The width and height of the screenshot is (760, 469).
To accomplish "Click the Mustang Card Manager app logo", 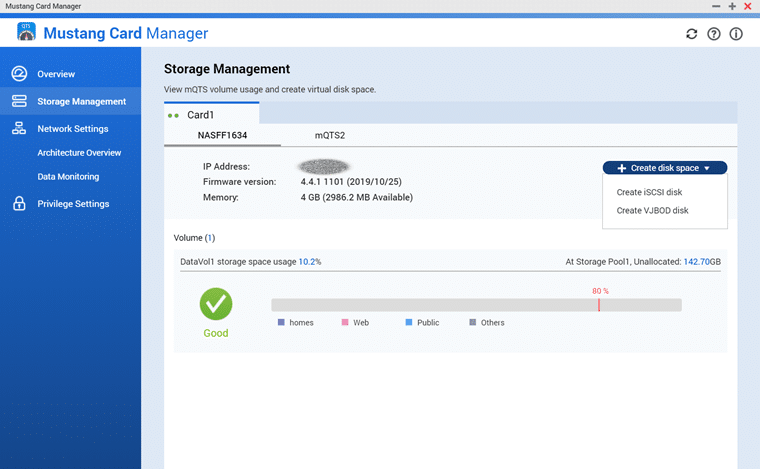I will 26,32.
